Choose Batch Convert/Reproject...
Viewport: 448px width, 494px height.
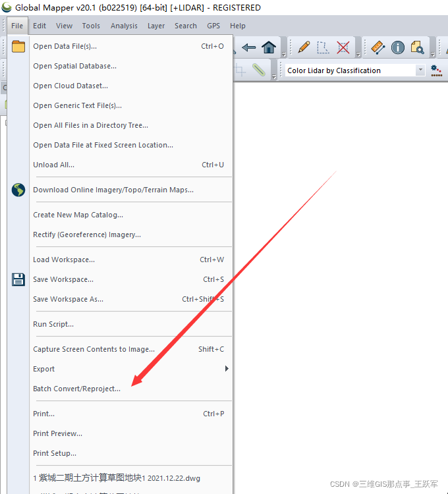point(130,389)
